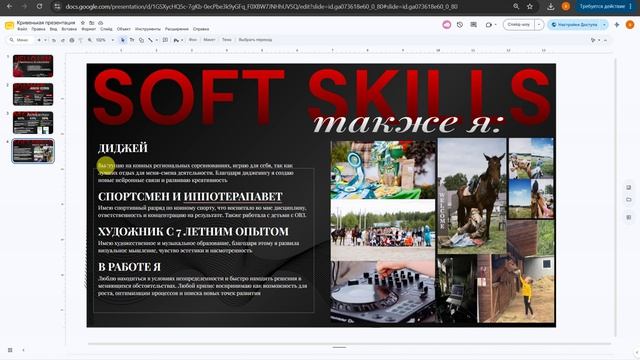Select slide 3 thumbnail
640x360 pixels.
33,122
